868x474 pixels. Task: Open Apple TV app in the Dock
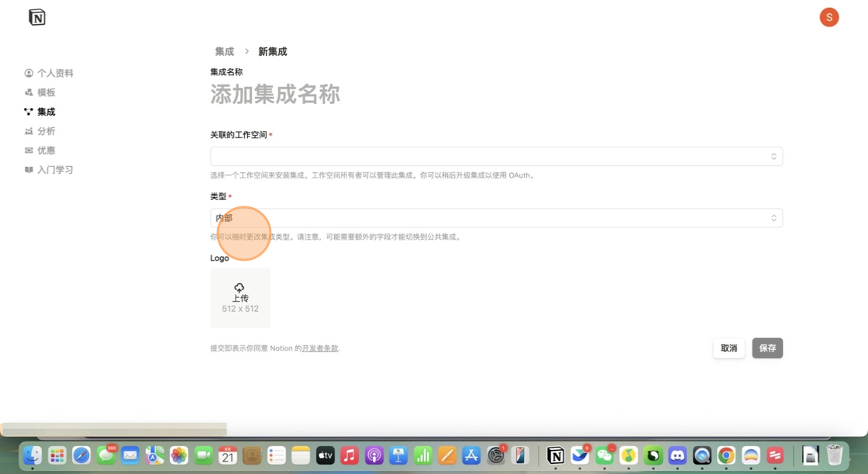coord(325,455)
